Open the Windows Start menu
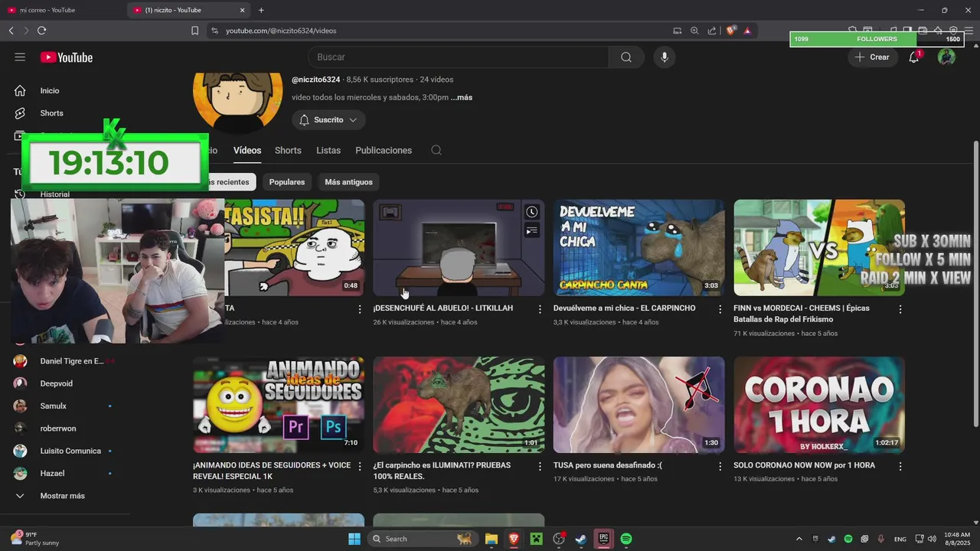 354,539
